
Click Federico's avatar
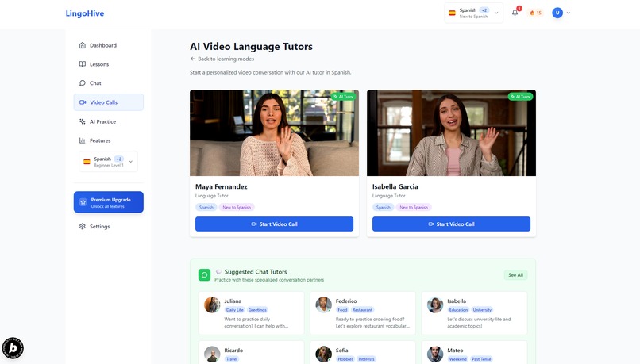tap(323, 305)
